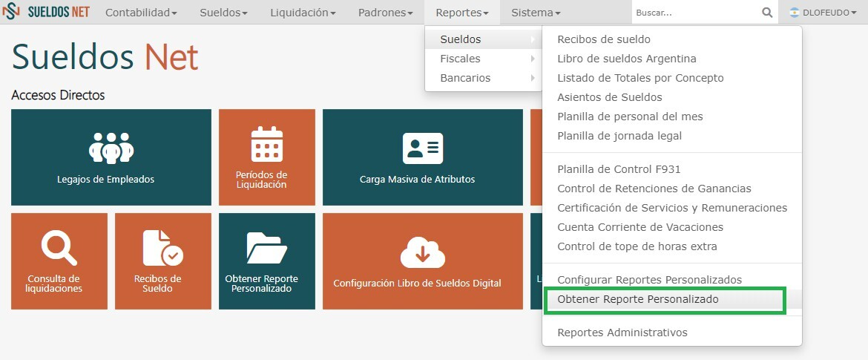Open the Sueldos dropdown in navbar
The width and height of the screenshot is (868, 360).
[x=223, y=12]
